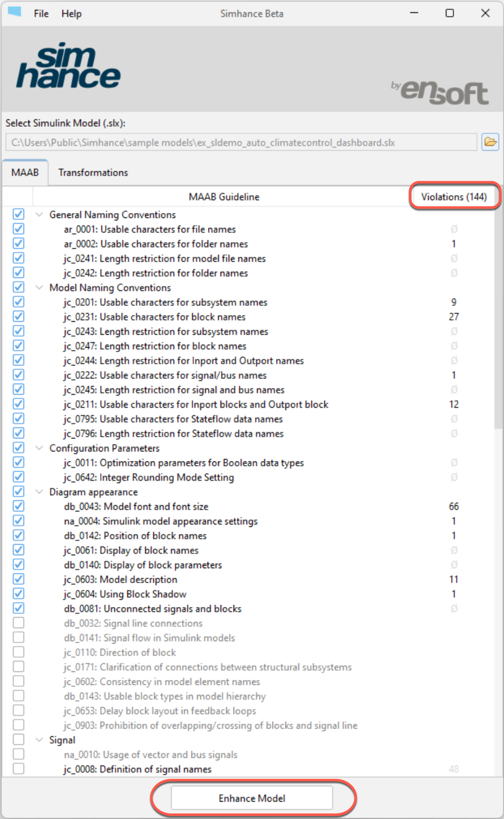Uncheck db_0142 Position of block names

(x=19, y=535)
